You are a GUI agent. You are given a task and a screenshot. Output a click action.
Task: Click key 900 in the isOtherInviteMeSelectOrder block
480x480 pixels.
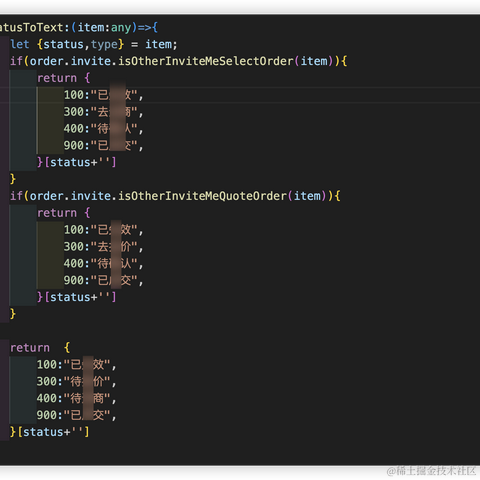(74, 146)
